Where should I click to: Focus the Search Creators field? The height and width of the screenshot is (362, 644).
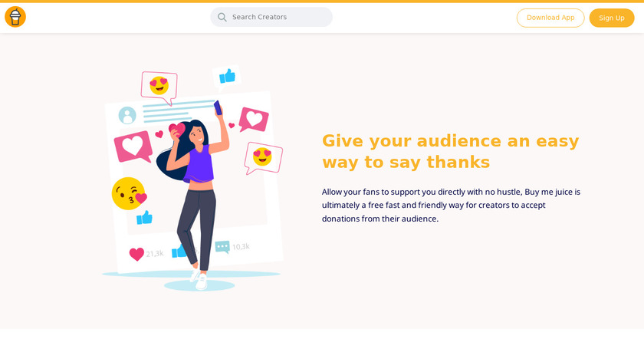coord(271,18)
